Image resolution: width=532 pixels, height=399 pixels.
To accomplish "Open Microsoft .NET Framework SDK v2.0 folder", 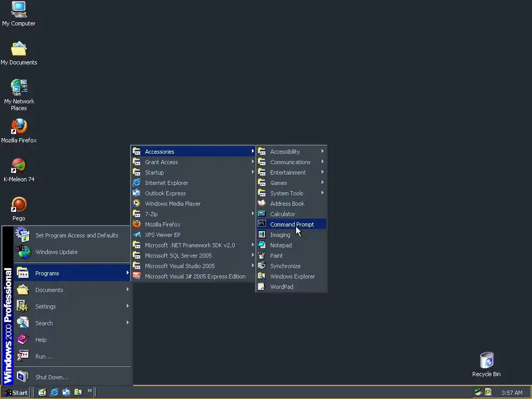I will click(193, 245).
